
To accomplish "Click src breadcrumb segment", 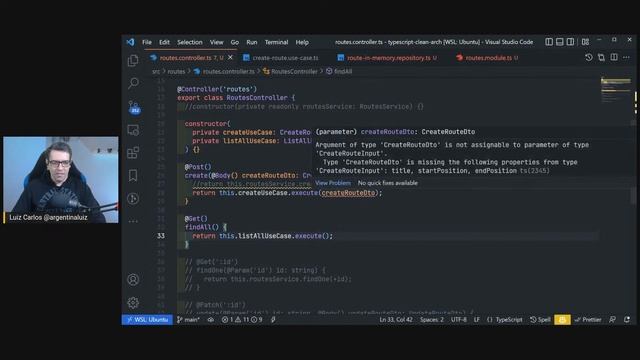I will pos(156,71).
